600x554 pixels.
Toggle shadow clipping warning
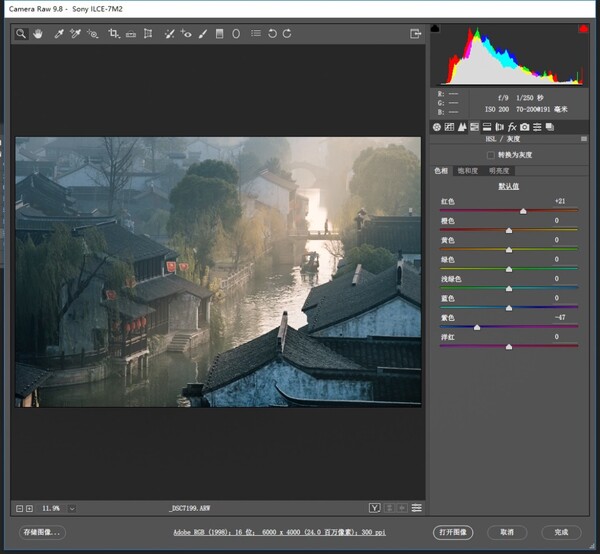pos(435,28)
